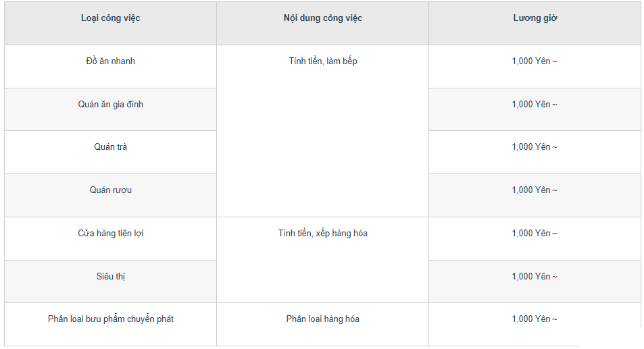Select the 'Đồ ăn nhanh' cell
Image resolution: width=644 pixels, height=349 pixels.
[x=110, y=66]
